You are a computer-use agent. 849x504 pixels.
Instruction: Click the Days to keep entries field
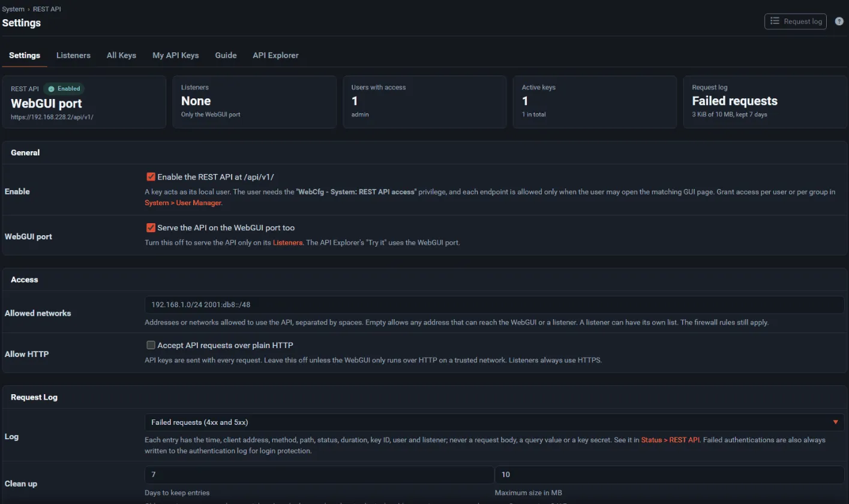(319, 475)
